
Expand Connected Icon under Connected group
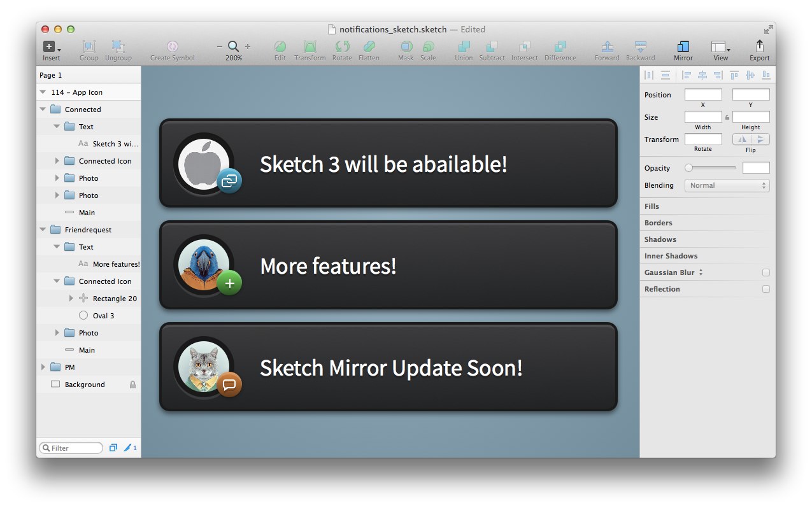pos(57,161)
